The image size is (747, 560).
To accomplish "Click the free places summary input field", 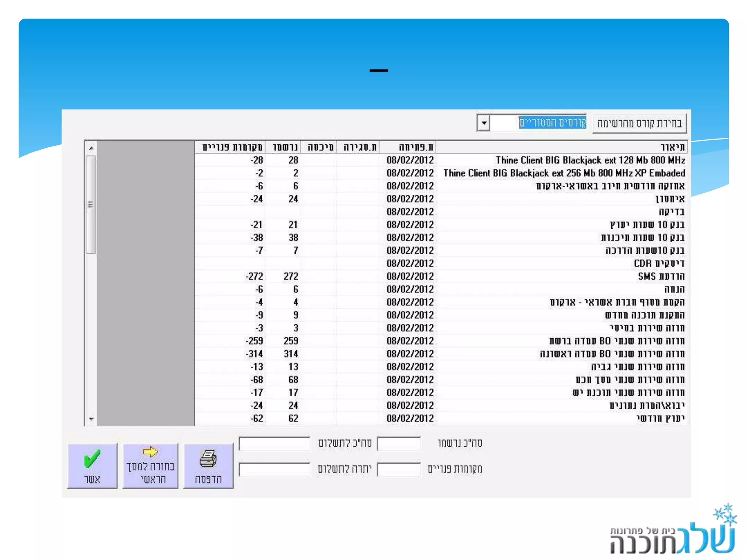I will (x=399, y=469).
